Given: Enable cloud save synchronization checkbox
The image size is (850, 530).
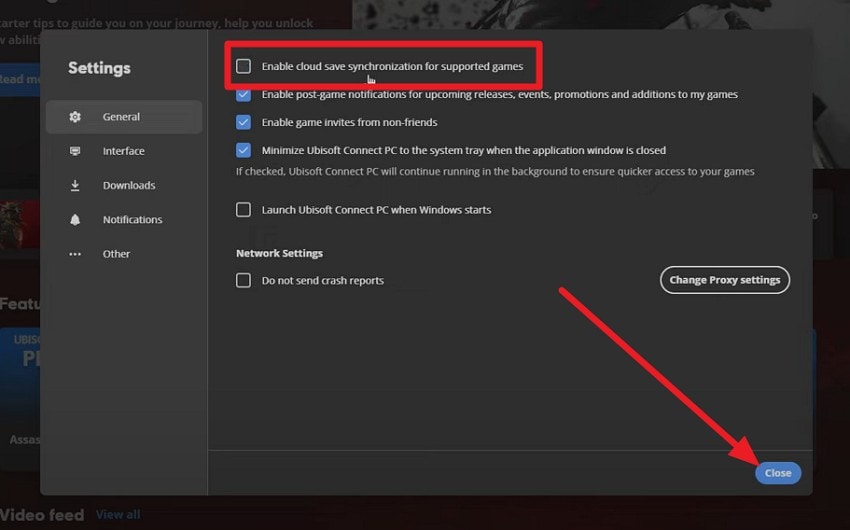Looking at the screenshot, I should (243, 66).
